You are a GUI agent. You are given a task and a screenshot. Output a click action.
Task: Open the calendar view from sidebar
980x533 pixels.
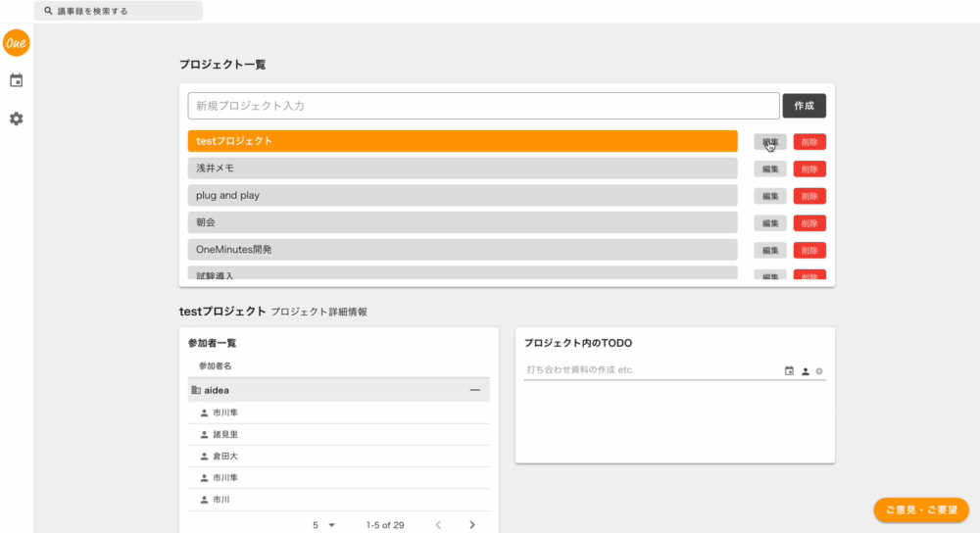pyautogui.click(x=17, y=81)
